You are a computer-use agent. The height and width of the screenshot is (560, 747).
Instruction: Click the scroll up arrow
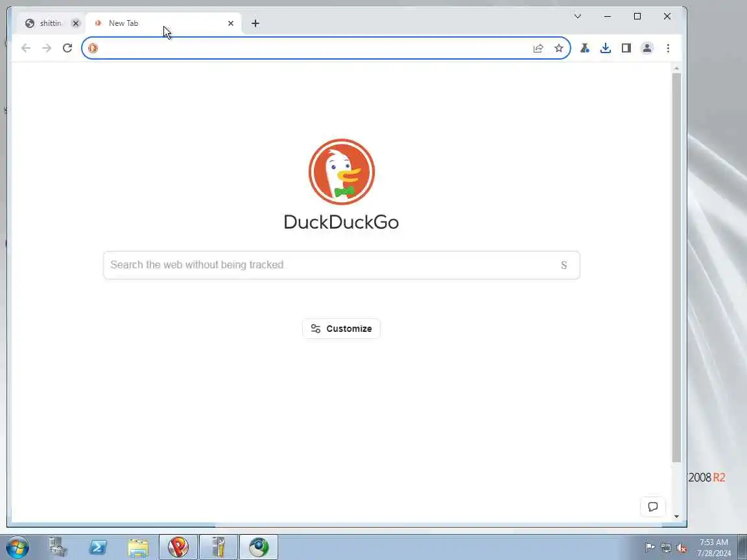click(676, 69)
